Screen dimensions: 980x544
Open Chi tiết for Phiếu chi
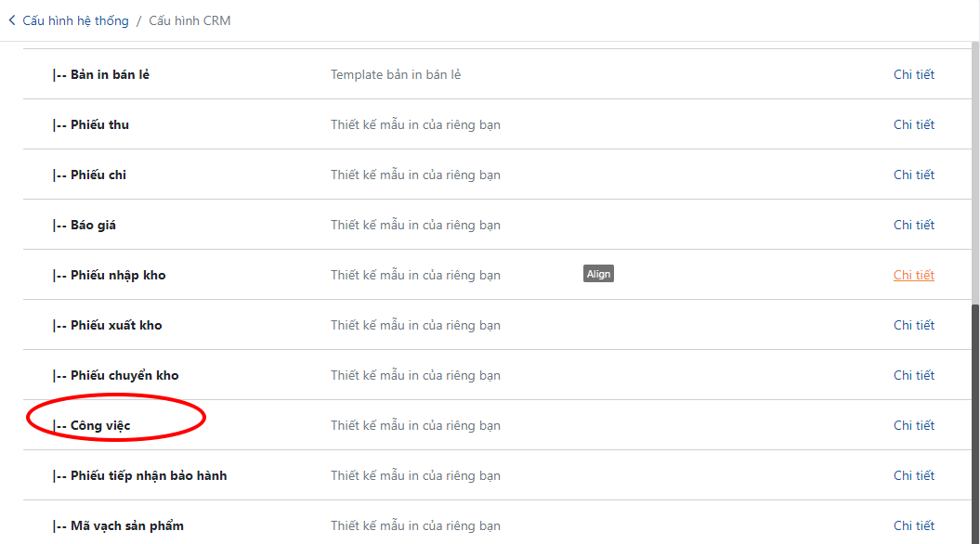click(x=914, y=175)
